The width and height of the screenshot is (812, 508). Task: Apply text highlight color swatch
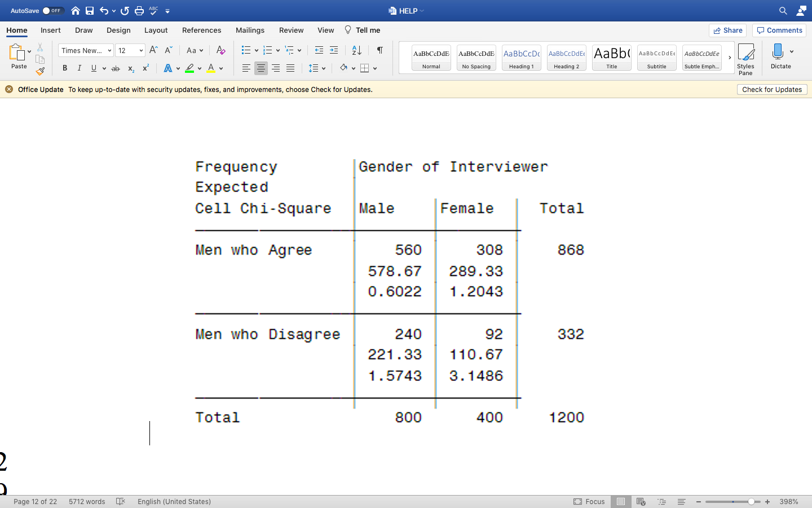click(189, 68)
